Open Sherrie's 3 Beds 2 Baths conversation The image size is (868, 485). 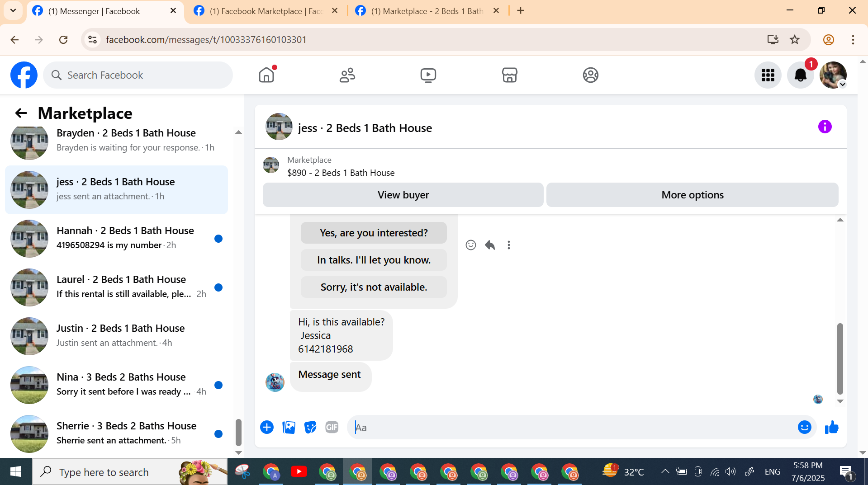pyautogui.click(x=117, y=433)
